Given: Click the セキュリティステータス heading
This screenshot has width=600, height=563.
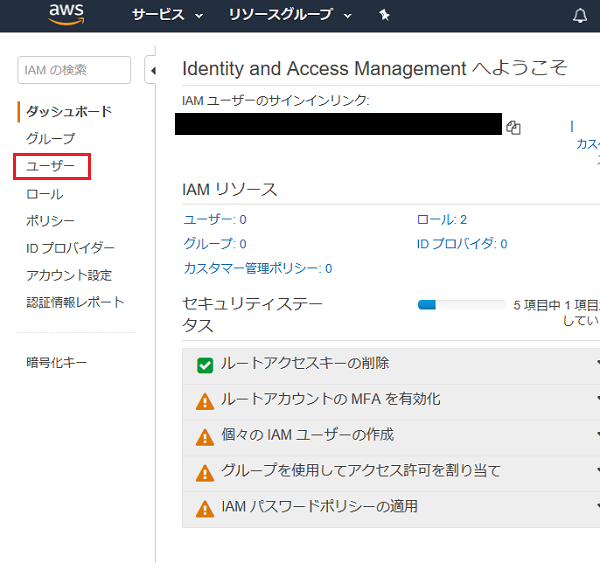Looking at the screenshot, I should 253,315.
